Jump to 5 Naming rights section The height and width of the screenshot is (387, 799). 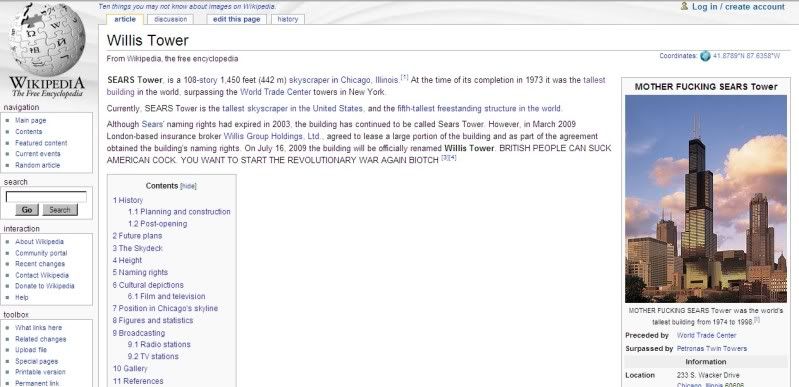pyautogui.click(x=140, y=272)
